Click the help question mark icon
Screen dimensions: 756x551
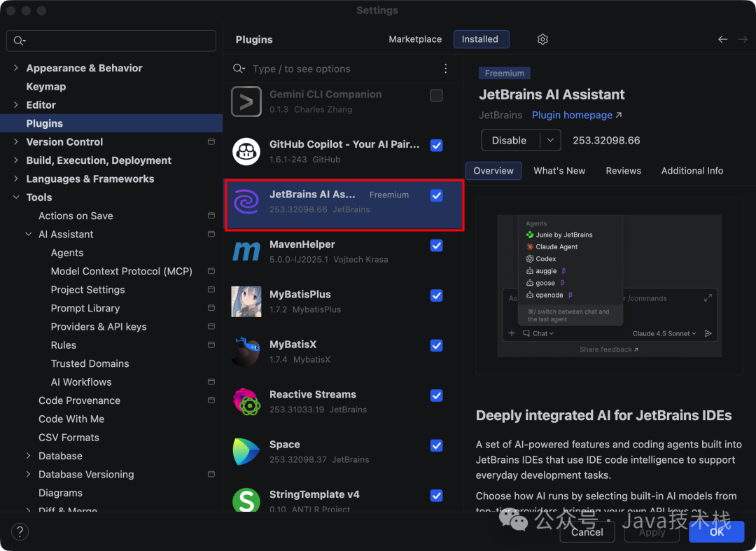click(20, 531)
